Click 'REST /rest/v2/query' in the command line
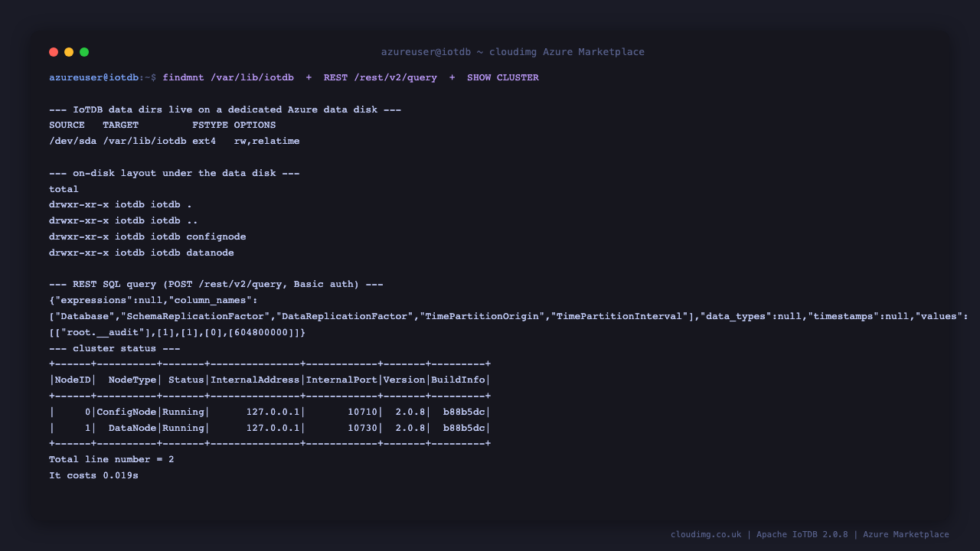 (381, 77)
